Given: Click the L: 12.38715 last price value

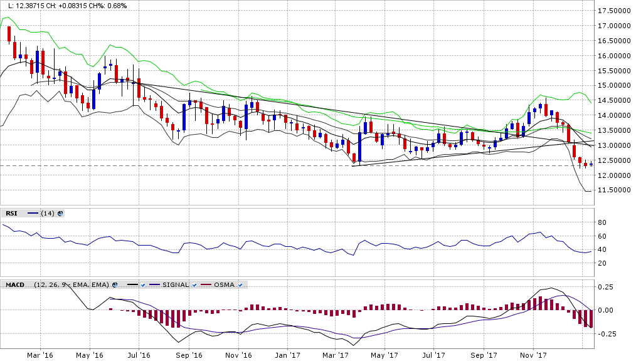Looking at the screenshot, I should [x=27, y=6].
